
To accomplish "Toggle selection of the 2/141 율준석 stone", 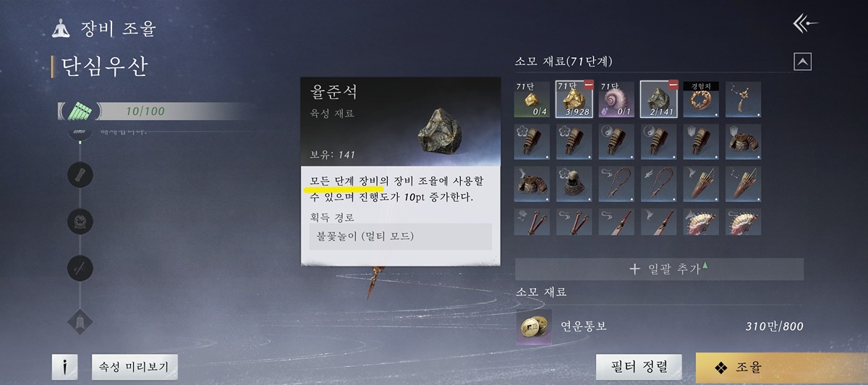I will click(658, 99).
